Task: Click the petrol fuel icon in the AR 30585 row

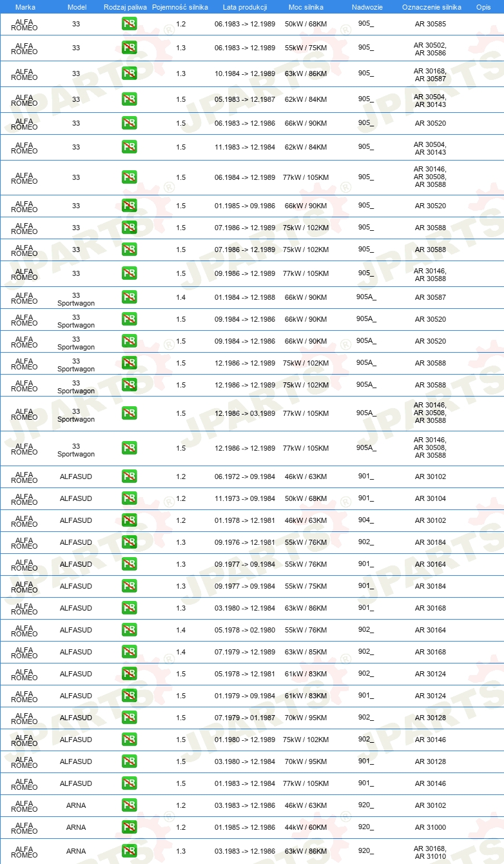Action: point(129,24)
